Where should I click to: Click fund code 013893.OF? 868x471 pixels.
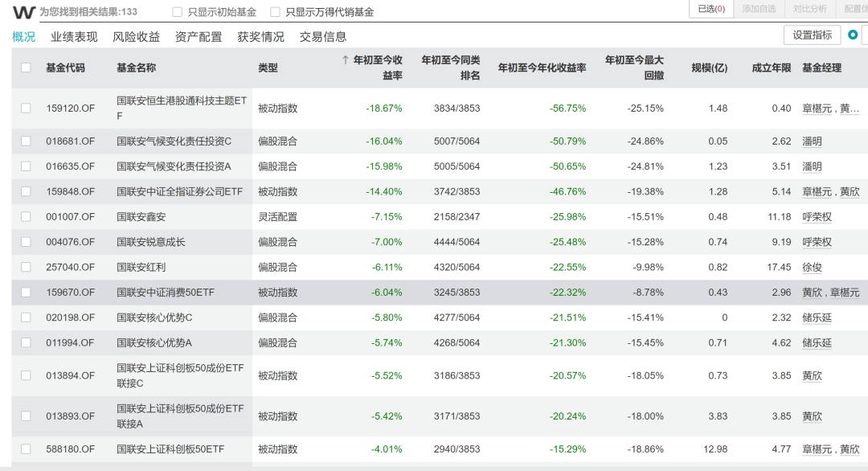[x=70, y=416]
